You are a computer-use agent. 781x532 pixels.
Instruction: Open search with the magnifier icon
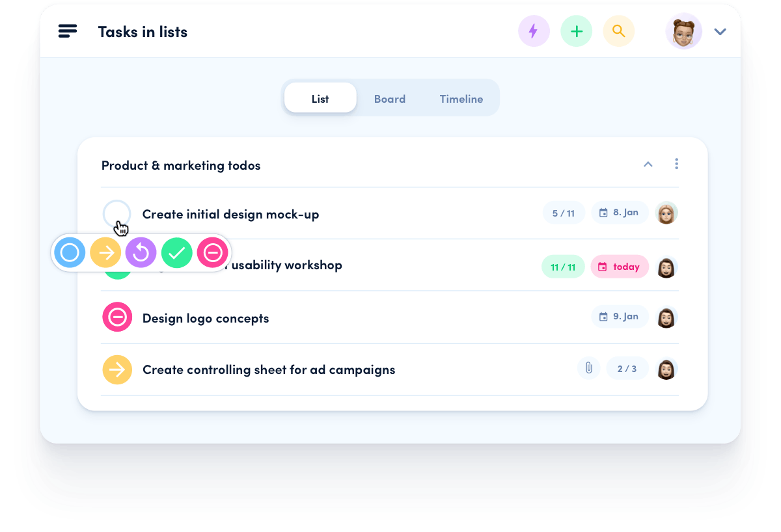(x=619, y=31)
